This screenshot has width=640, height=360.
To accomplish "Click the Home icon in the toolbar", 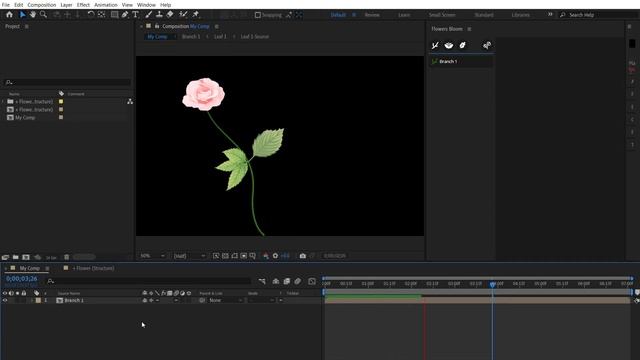I will (x=9, y=14).
